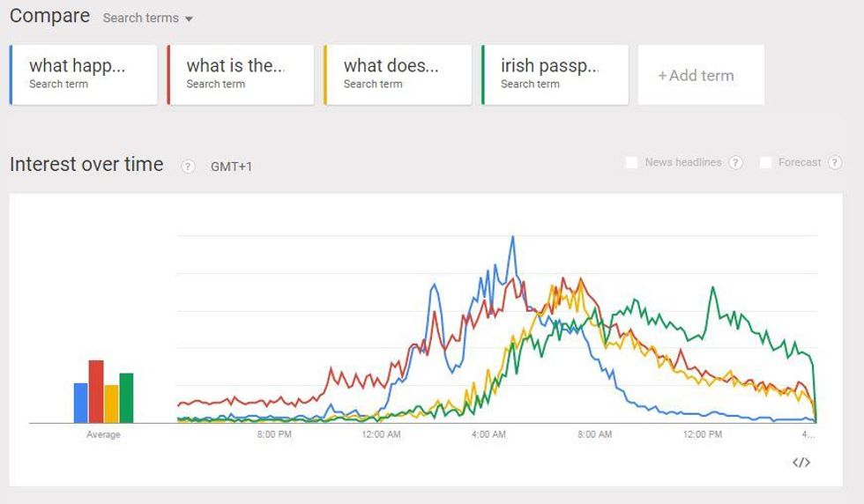This screenshot has width=864, height=504.
Task: Click the 12:00 AM time axis label
Action: (x=381, y=434)
